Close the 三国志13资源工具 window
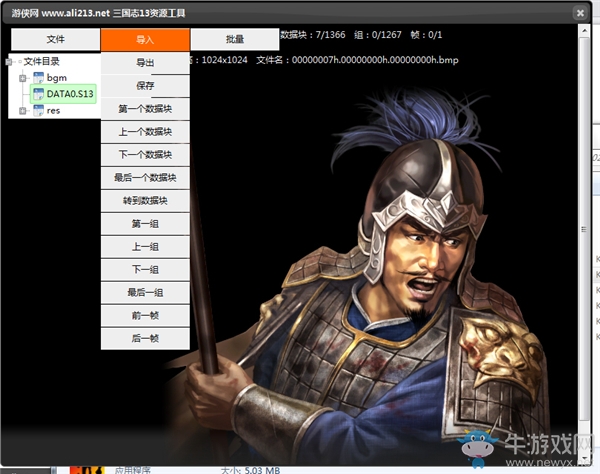Image resolution: width=600 pixels, height=474 pixels. (580, 13)
